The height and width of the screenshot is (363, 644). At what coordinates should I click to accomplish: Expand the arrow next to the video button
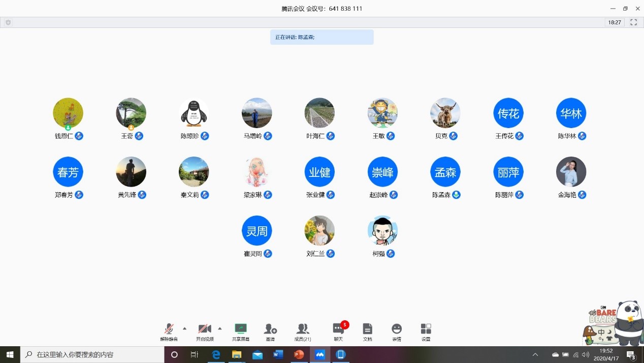(x=220, y=328)
